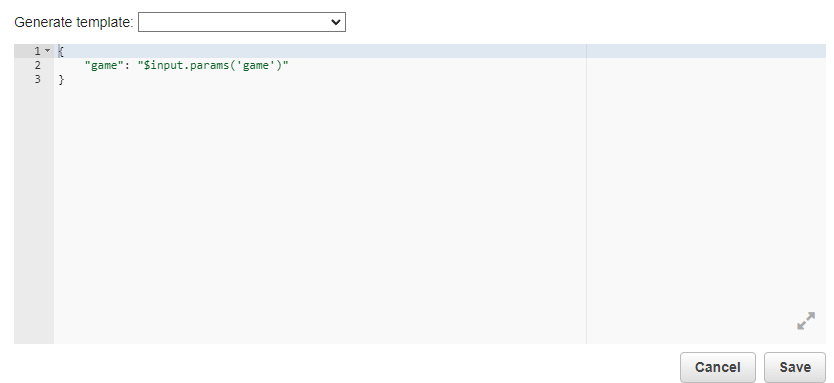Click the "game" key text in editor
834x383 pixels.
pos(103,65)
